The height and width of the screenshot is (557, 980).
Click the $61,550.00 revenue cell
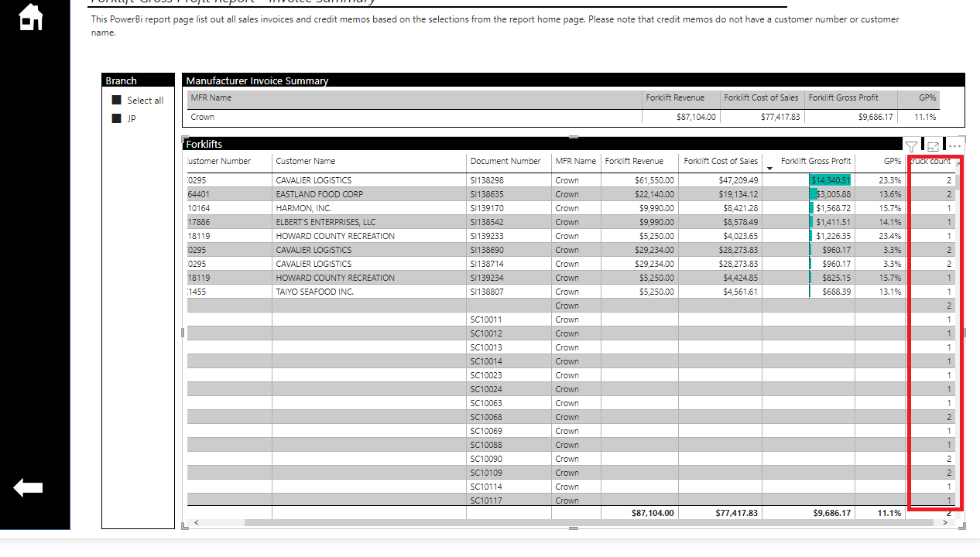pos(654,180)
